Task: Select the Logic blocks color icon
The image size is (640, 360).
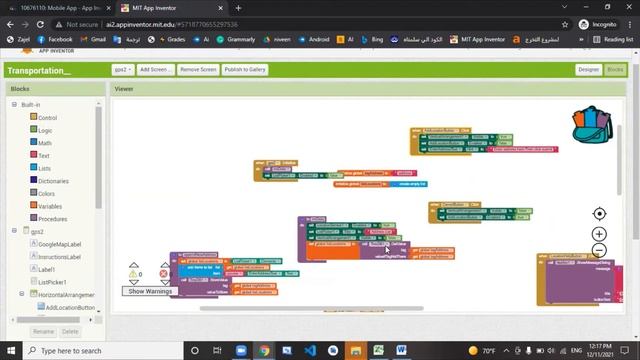Action: (33, 129)
